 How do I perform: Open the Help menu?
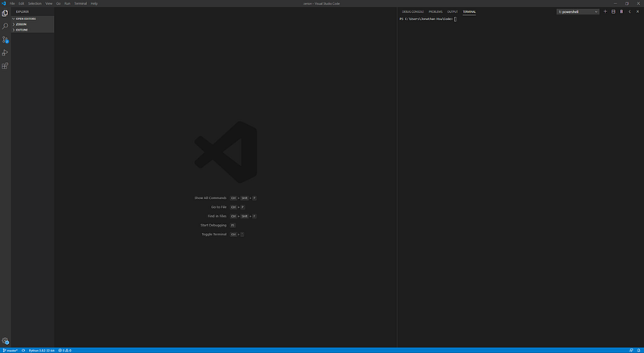[94, 3]
